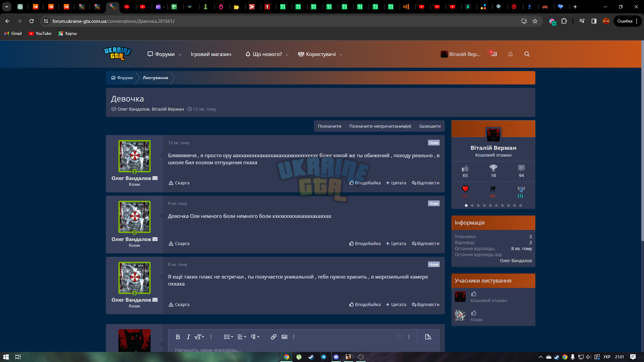Click the red heart badge in sidebar
This screenshot has width=644, height=362.
[x=465, y=189]
